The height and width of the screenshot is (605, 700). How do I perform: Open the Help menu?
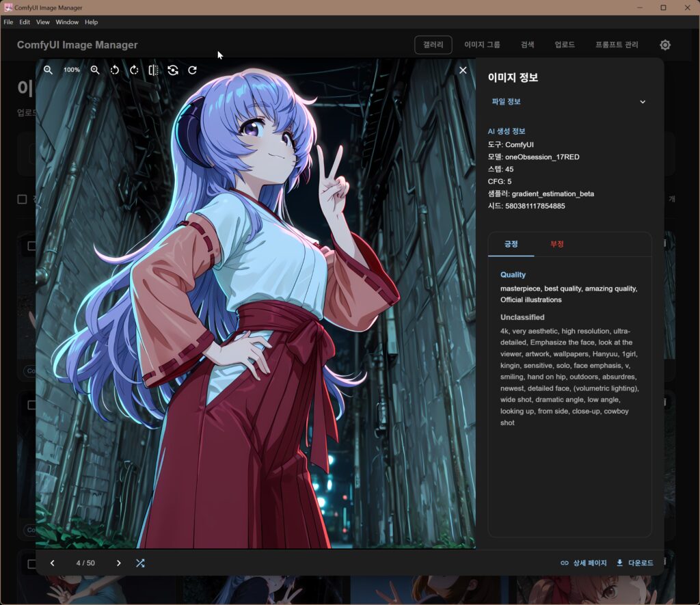pos(91,22)
